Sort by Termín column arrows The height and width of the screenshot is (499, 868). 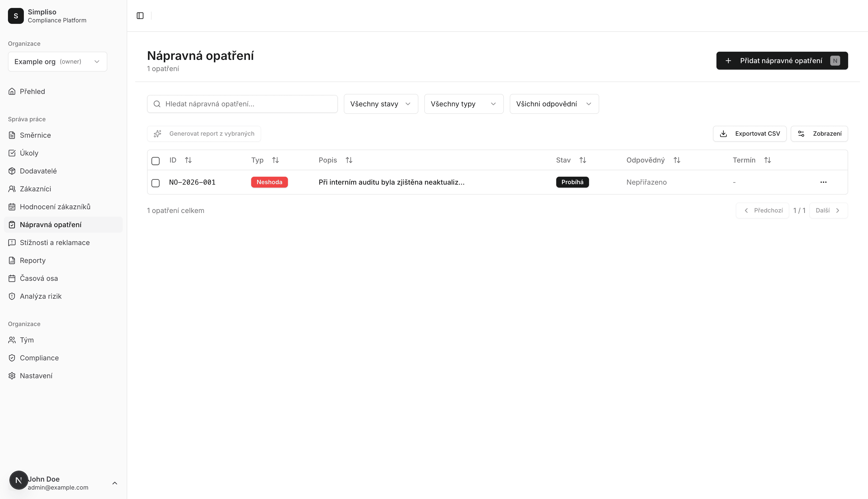[767, 160]
